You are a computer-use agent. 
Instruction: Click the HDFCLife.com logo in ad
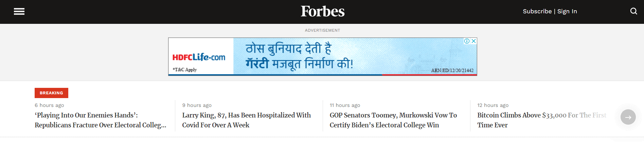coord(199,57)
